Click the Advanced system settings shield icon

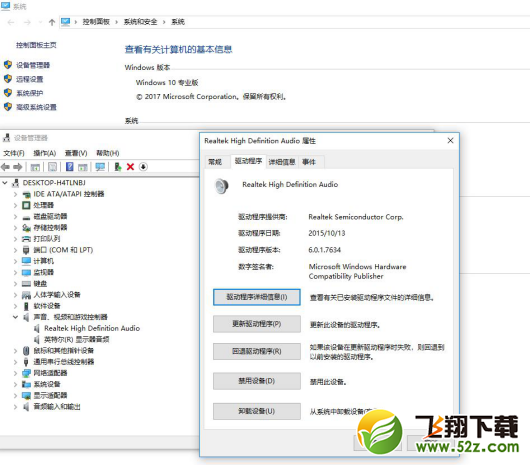click(8, 107)
